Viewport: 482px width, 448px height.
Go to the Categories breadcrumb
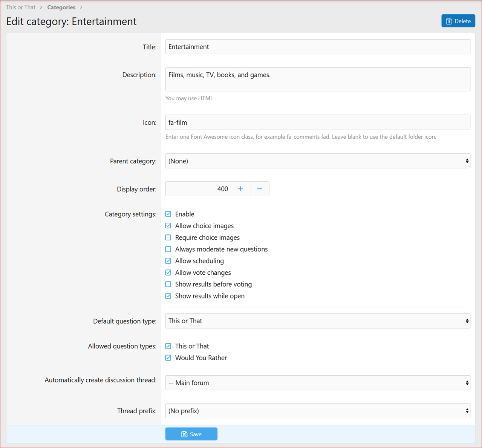click(x=61, y=7)
